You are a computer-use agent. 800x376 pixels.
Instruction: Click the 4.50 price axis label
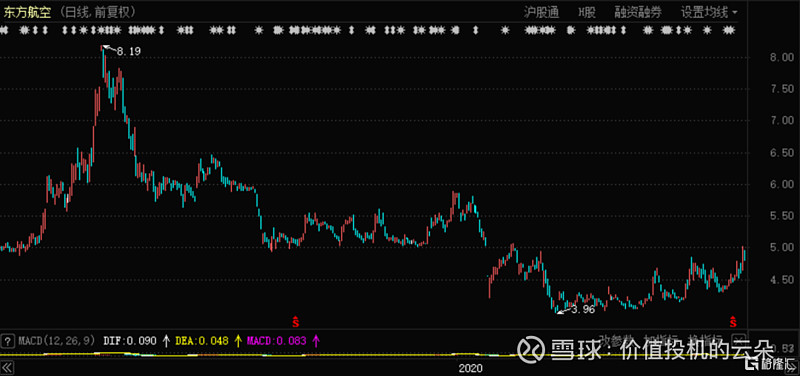(782, 280)
